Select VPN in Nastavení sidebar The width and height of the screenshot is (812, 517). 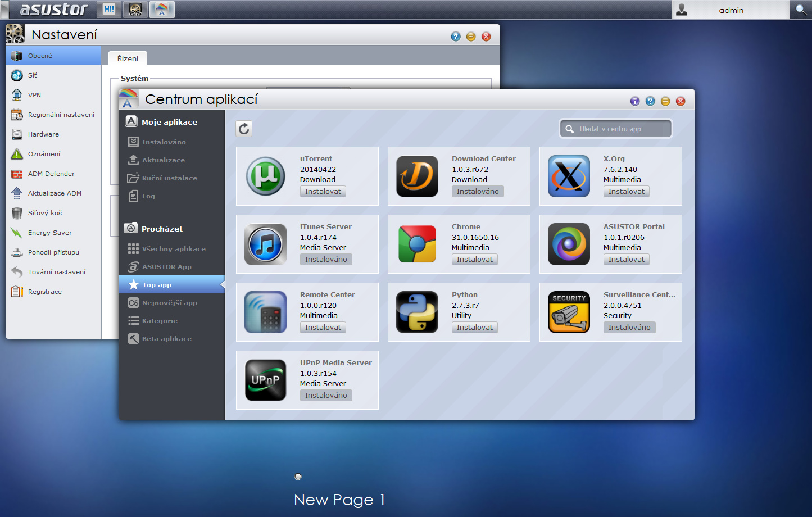click(53, 95)
